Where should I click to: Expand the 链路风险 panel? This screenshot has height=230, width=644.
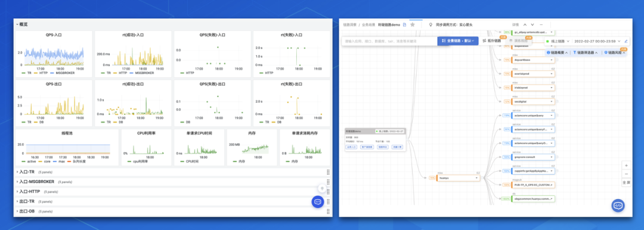pos(615,52)
